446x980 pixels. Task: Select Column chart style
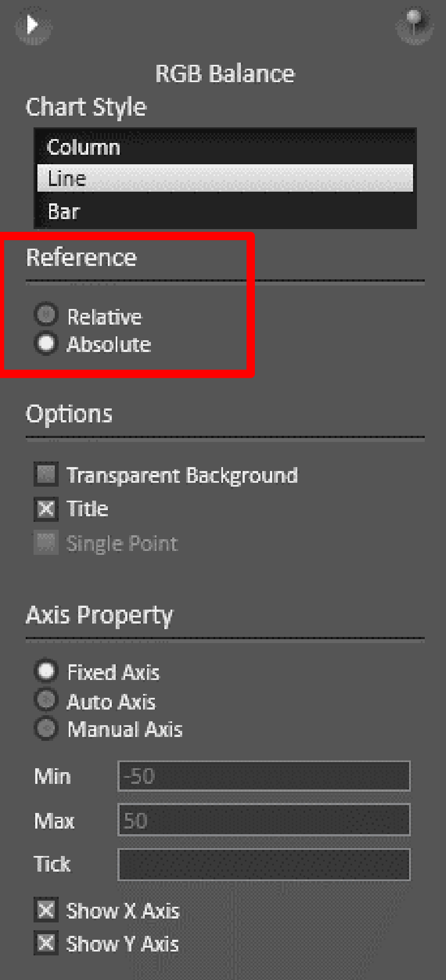pyautogui.click(x=225, y=148)
